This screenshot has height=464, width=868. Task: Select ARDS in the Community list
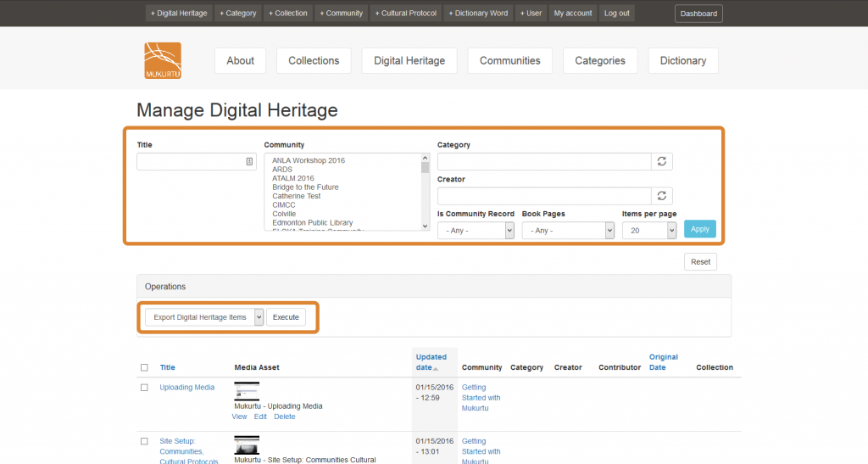(281, 170)
